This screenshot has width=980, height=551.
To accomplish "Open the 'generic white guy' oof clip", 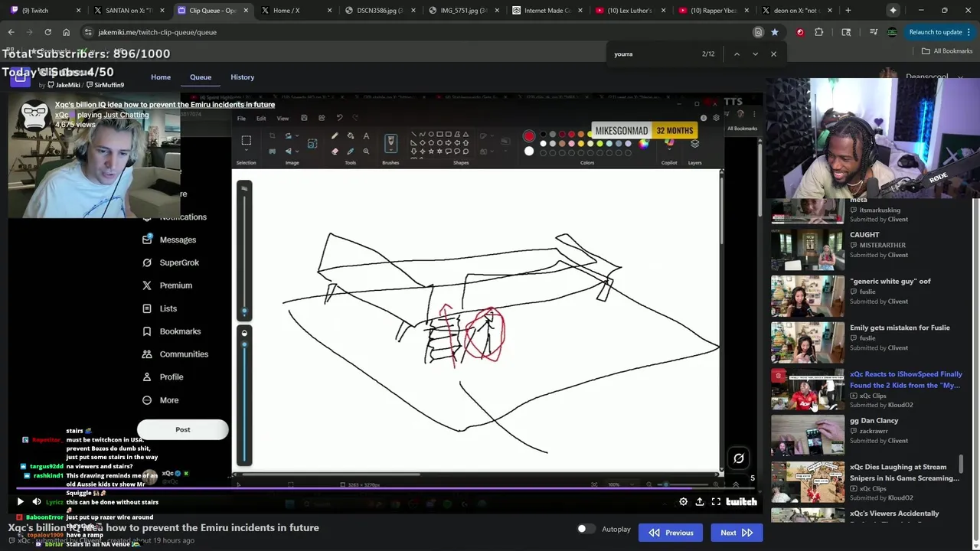I will click(x=807, y=295).
